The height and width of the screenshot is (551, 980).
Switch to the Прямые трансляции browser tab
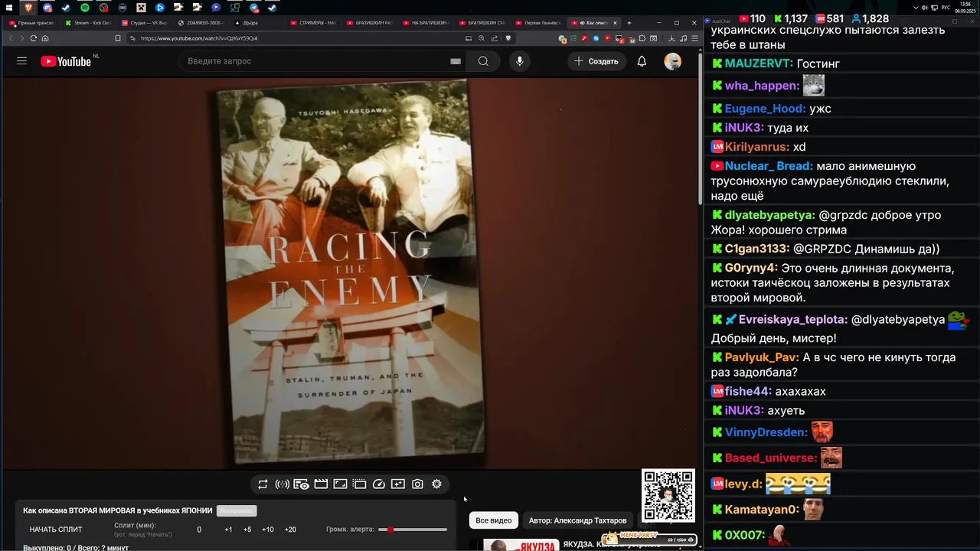[31, 23]
